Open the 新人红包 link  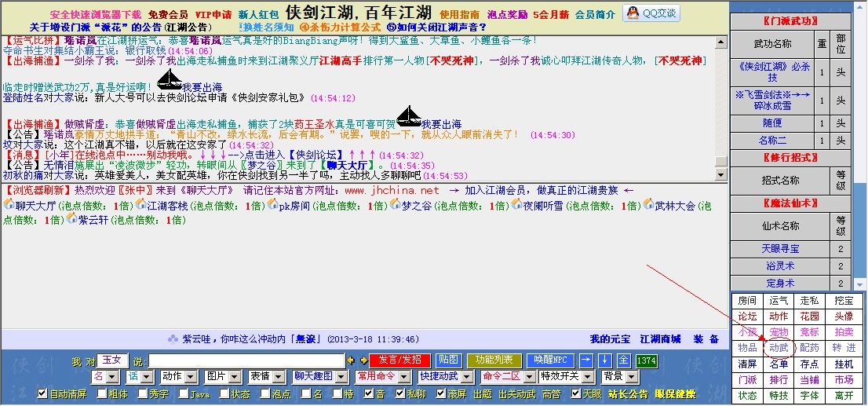pyautogui.click(x=258, y=15)
